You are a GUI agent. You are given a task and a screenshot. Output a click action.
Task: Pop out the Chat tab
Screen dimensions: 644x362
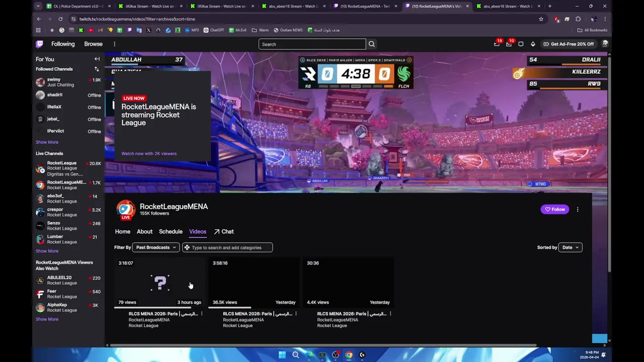(x=224, y=232)
